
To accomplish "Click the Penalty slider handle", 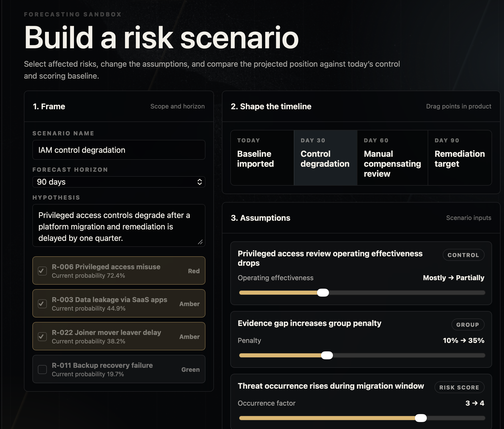I will coord(327,355).
